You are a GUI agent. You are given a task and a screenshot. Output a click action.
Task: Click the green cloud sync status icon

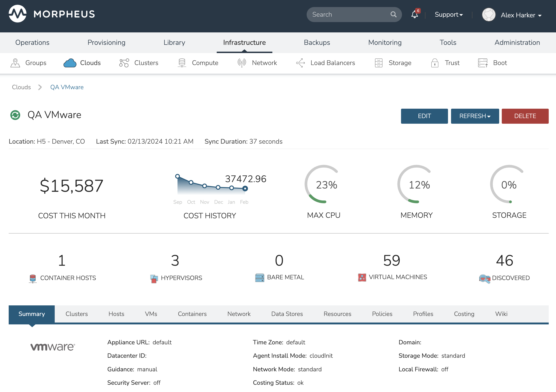[15, 115]
